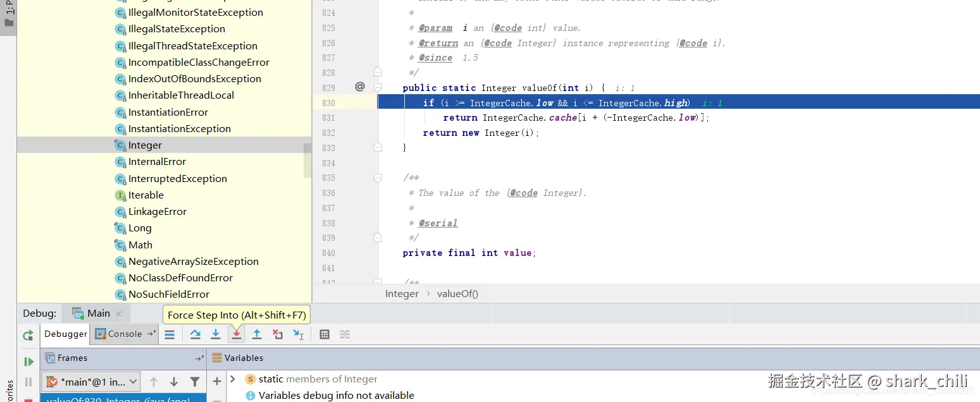Click the Run to Cursor icon

(298, 334)
